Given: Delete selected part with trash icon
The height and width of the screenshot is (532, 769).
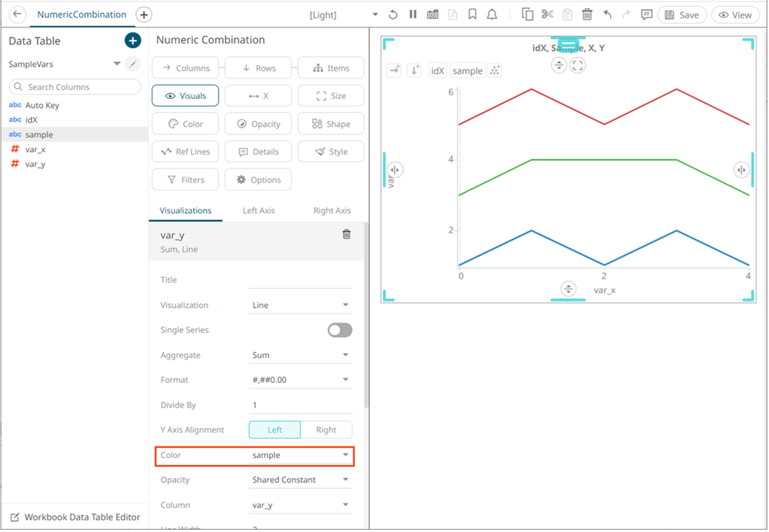Looking at the screenshot, I should 587,15.
